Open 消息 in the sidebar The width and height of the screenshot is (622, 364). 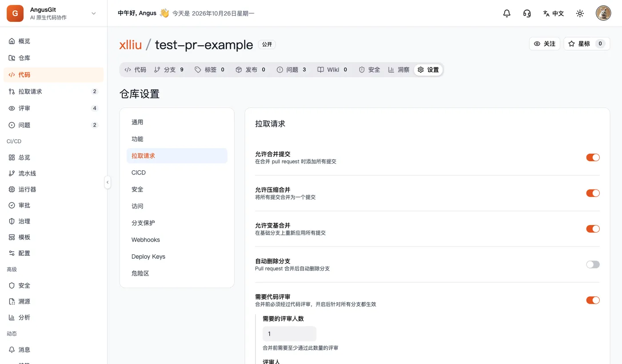pos(53,350)
